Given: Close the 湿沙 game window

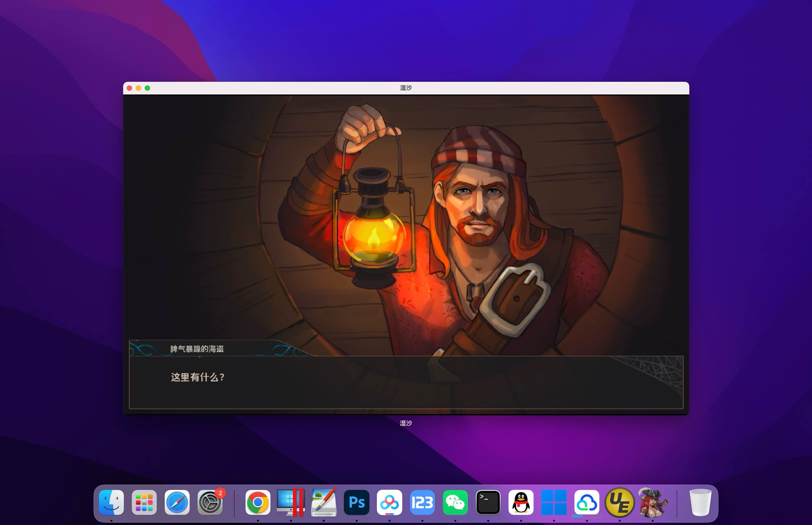Looking at the screenshot, I should 129,88.
